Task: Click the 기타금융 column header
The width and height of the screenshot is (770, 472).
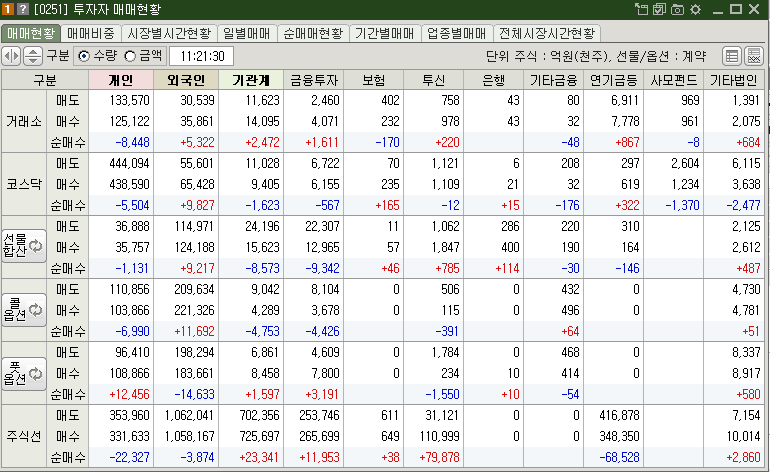Action: 553,80
